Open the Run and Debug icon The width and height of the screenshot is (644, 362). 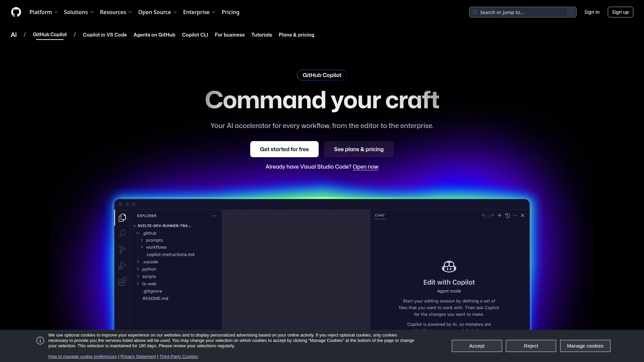pos(122,265)
